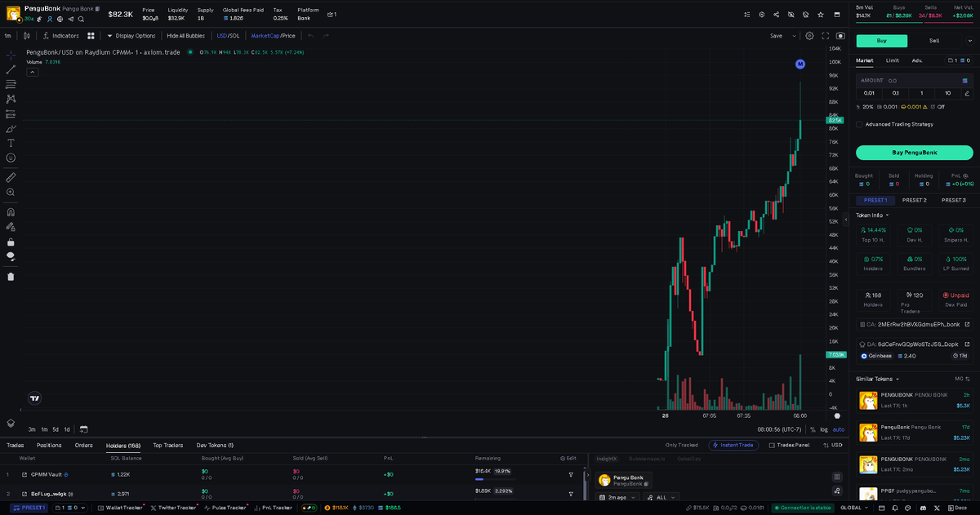Add PenguBonk to favorites star
980x515 pixels.
tap(821, 15)
